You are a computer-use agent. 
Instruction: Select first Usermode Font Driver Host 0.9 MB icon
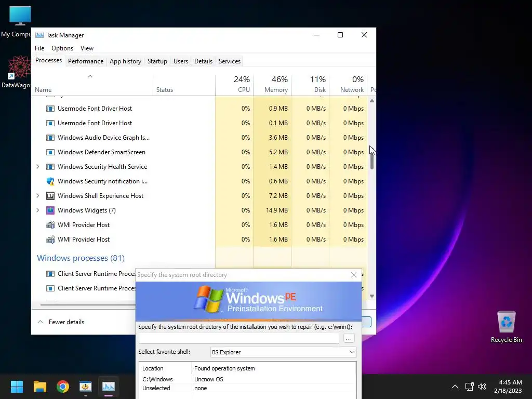click(50, 109)
